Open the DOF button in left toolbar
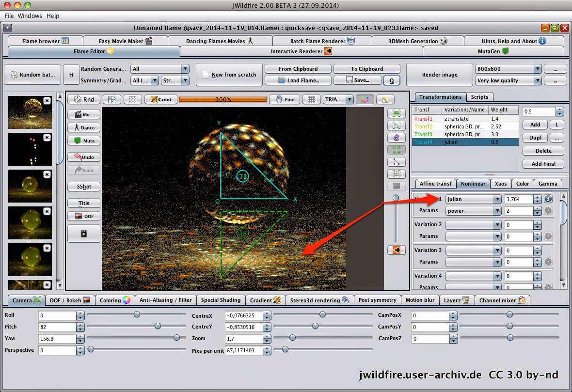 [84, 216]
